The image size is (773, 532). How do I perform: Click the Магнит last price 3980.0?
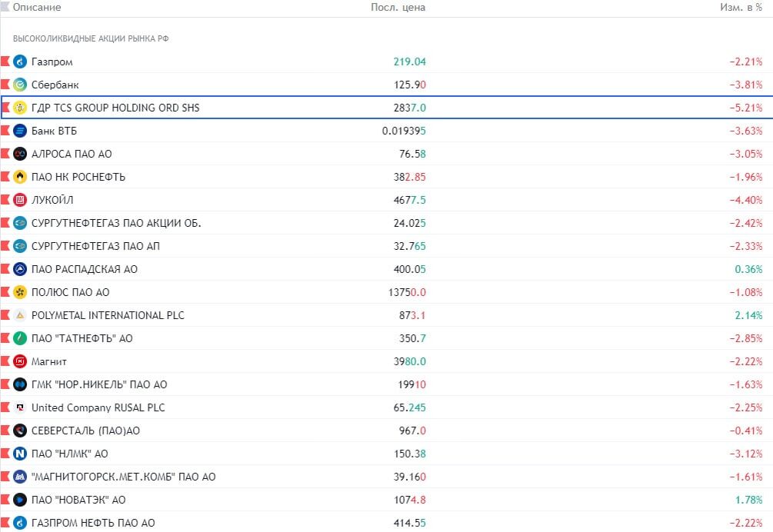click(410, 361)
